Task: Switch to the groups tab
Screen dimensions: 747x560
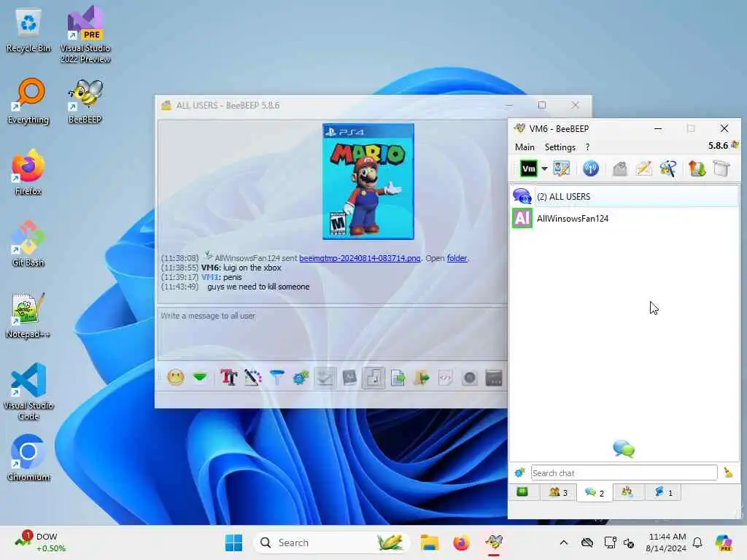Action: 627,492
